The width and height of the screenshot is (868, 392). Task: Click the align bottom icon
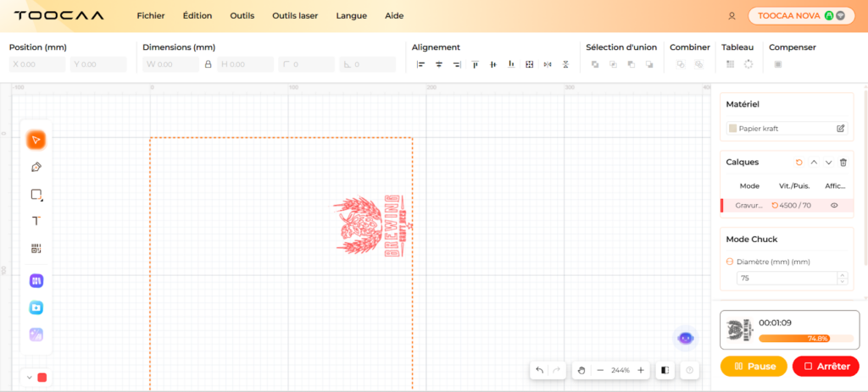coord(511,64)
